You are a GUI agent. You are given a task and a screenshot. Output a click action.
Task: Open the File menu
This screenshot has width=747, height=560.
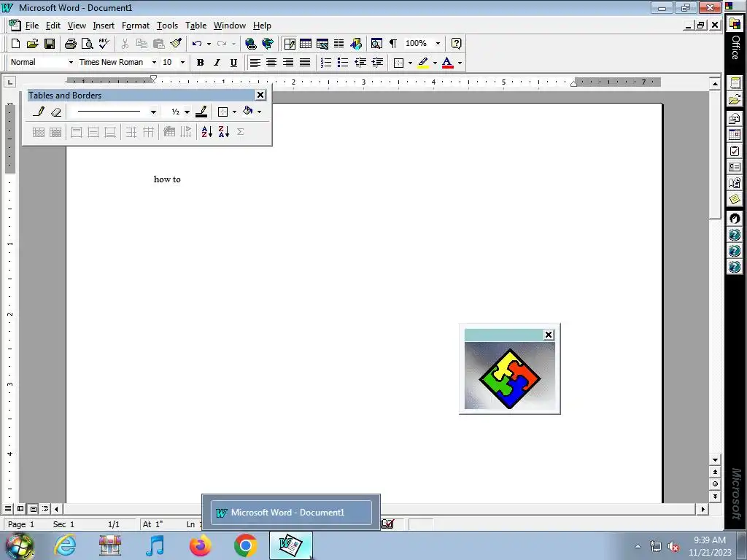(x=32, y=26)
